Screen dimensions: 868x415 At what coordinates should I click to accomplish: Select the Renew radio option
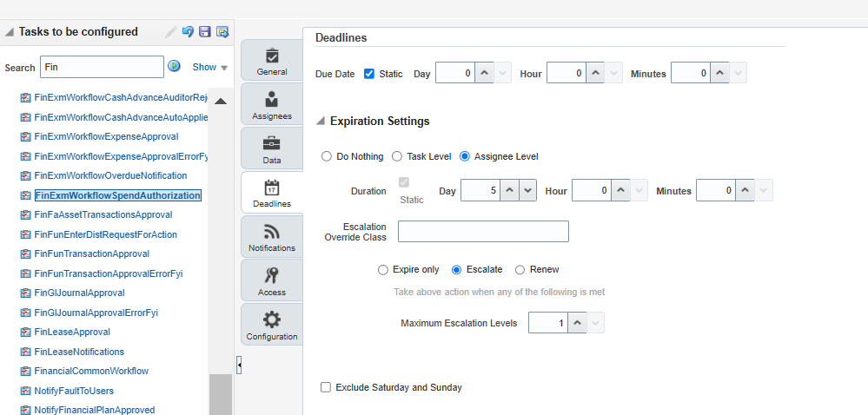tap(520, 270)
